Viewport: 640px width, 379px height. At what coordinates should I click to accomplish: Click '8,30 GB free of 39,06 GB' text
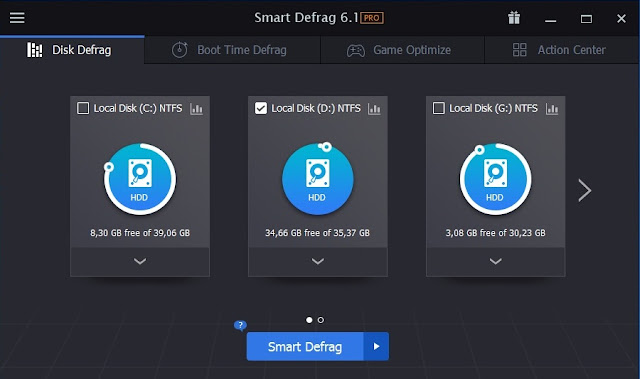(x=140, y=233)
